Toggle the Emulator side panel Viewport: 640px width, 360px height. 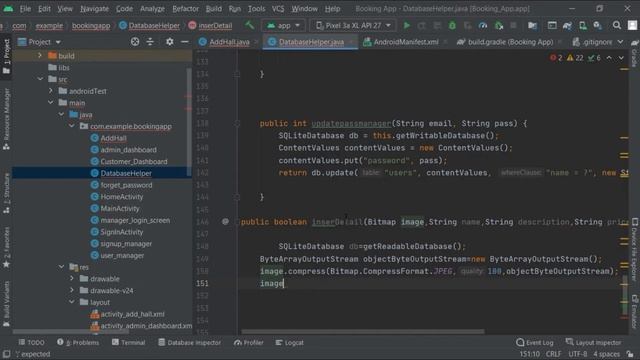coord(634,311)
